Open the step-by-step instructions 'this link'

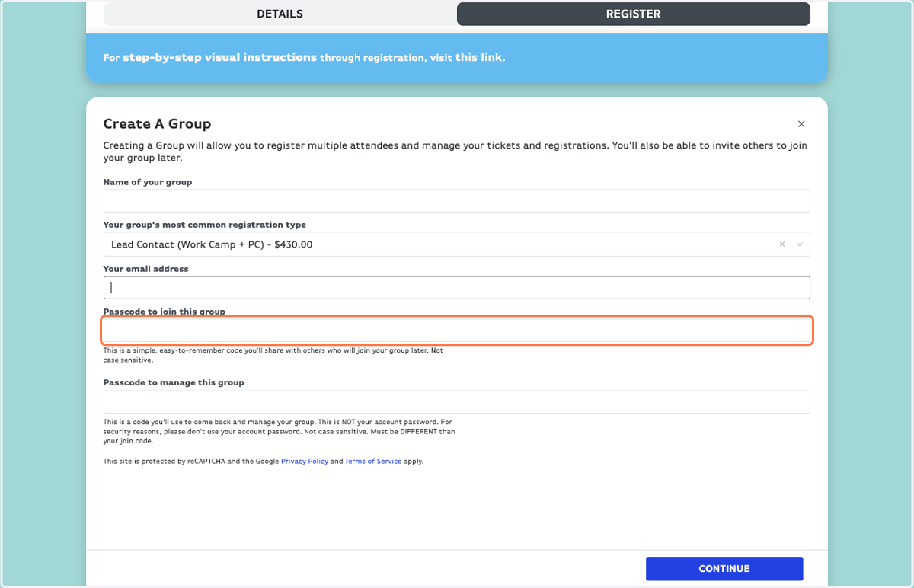(x=479, y=57)
